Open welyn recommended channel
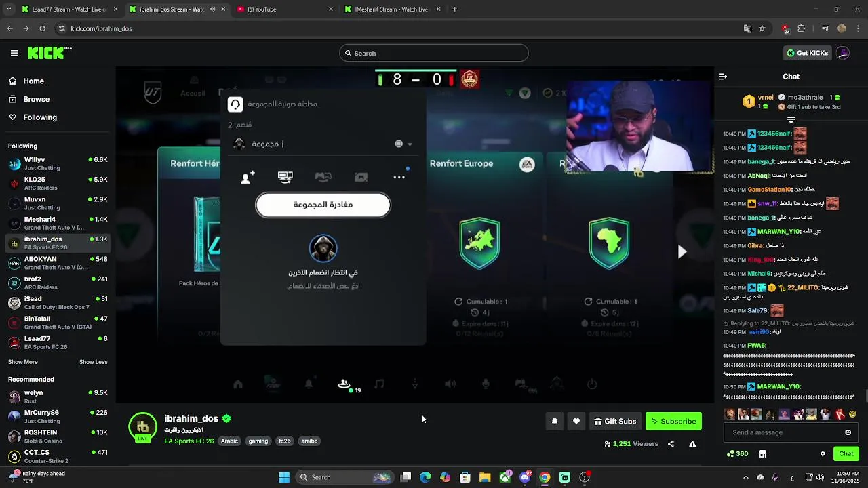 [x=58, y=396]
